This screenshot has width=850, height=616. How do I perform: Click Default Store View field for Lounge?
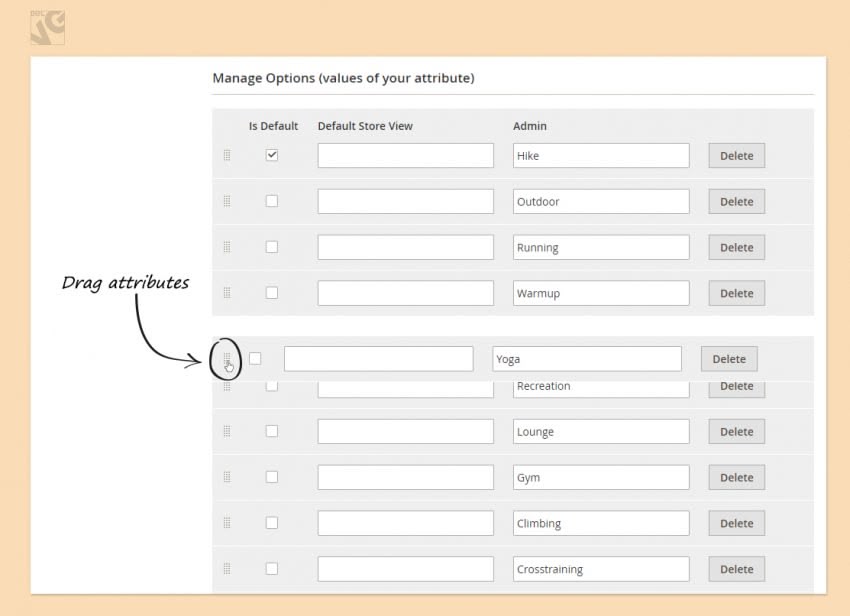click(405, 432)
